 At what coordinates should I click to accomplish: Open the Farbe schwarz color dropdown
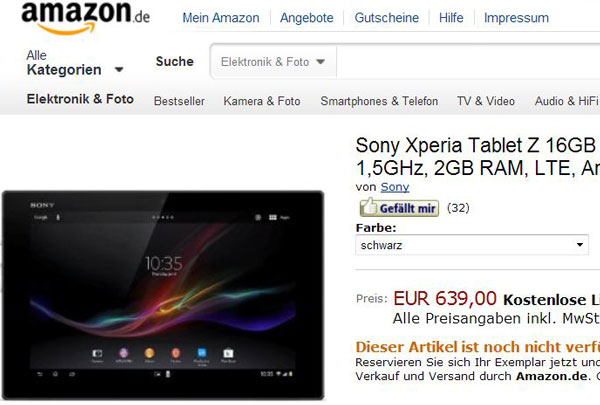pos(472,245)
